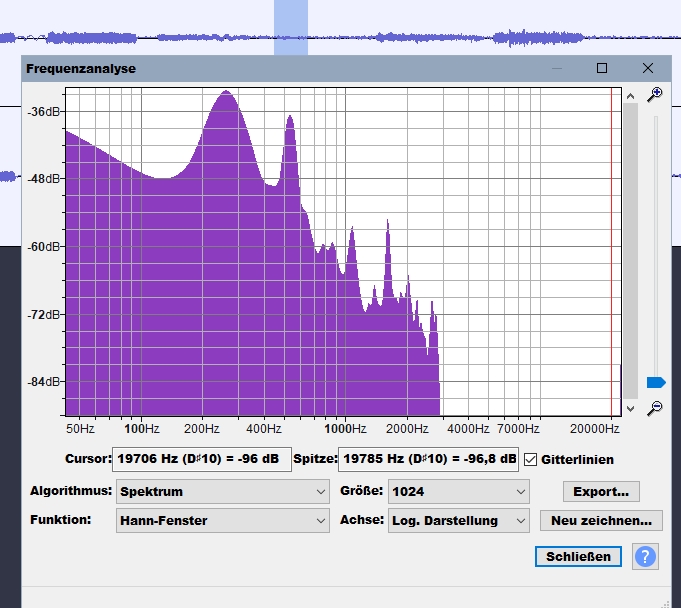
Task: Click the spectrum scrollbar up arrow
Action: pos(630,96)
